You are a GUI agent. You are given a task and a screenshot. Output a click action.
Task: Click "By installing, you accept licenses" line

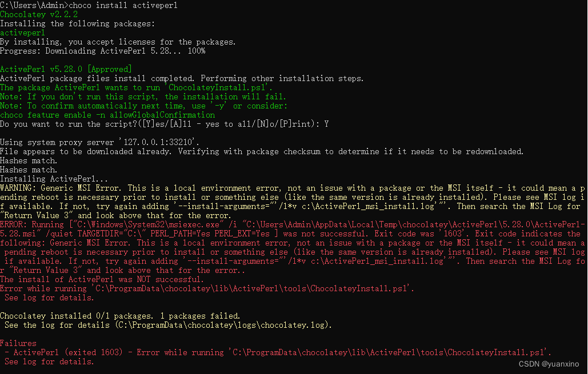(x=118, y=42)
